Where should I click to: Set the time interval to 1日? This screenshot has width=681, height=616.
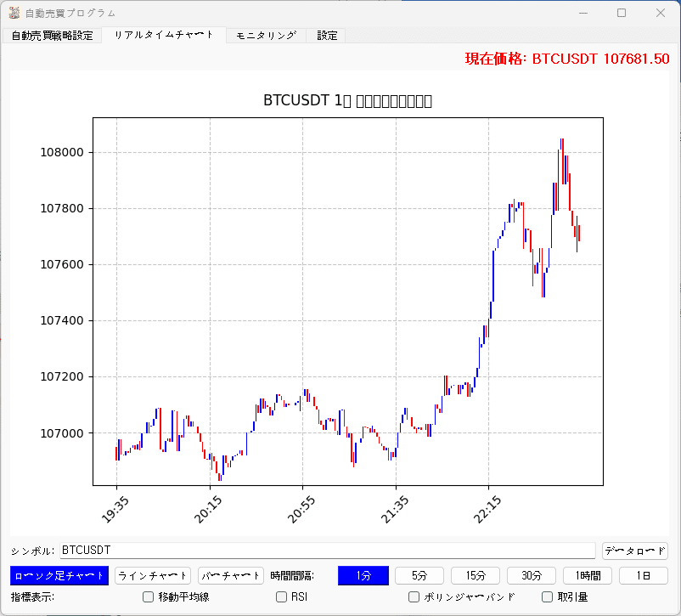(x=644, y=575)
